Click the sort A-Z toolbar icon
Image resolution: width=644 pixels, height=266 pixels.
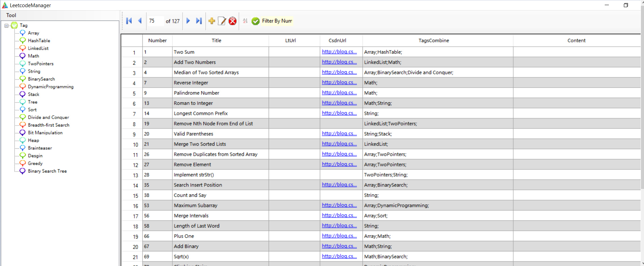245,21
